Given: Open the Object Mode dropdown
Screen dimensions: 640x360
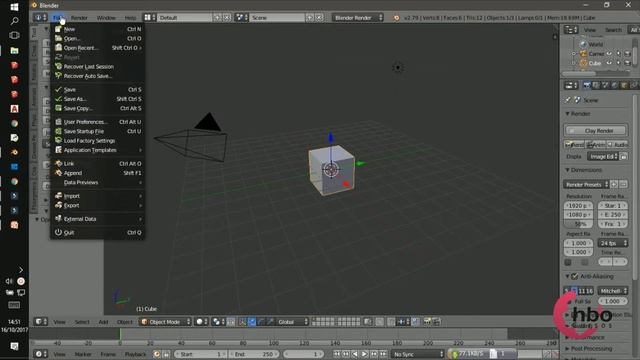Looking at the screenshot, I should coord(165,322).
